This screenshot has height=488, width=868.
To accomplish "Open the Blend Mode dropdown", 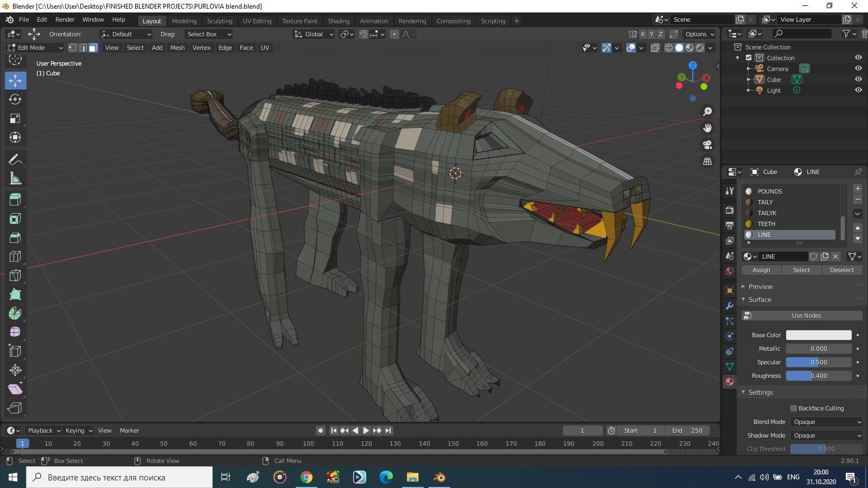I will tap(826, 422).
